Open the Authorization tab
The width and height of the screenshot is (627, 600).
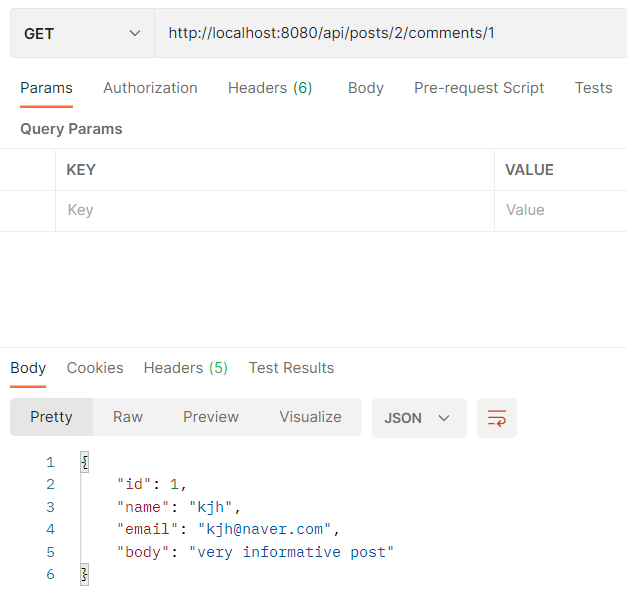coord(150,88)
